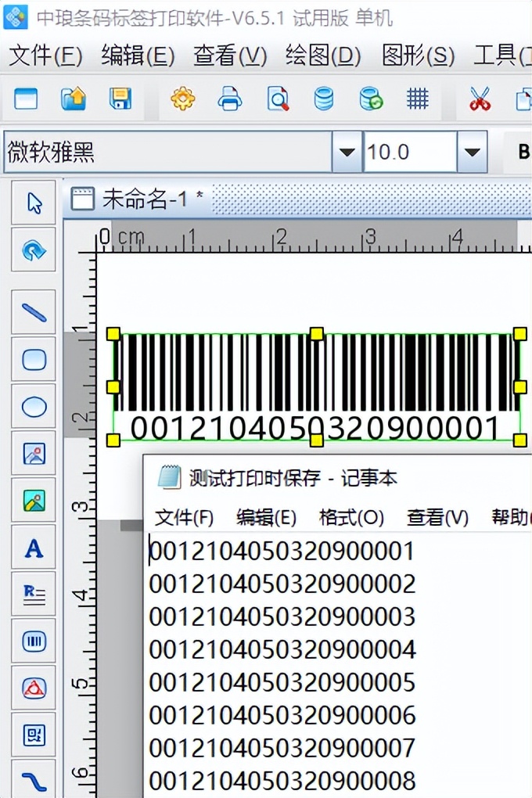The height and width of the screenshot is (798, 532).
Task: Click the Notepad title 测试打印时保存 - 记事本
Action: click(x=293, y=478)
